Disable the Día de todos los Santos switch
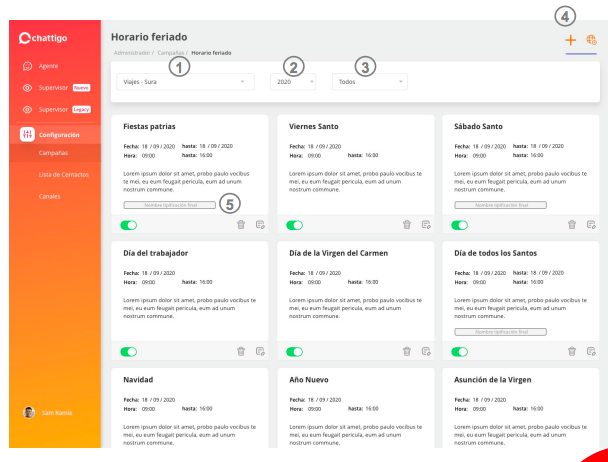The height and width of the screenshot is (462, 608). [460, 351]
